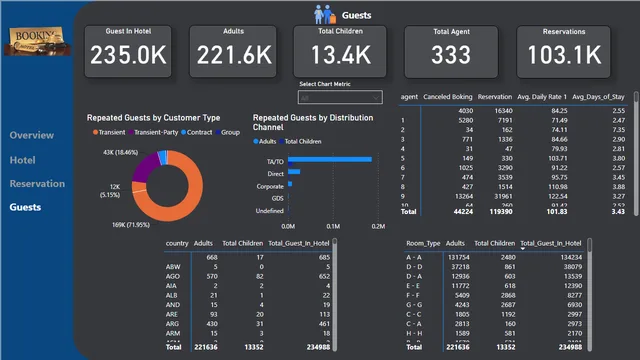Viewport: 640px width, 360px height.
Task: Select the Corporate channel bar
Action: click(x=290, y=184)
